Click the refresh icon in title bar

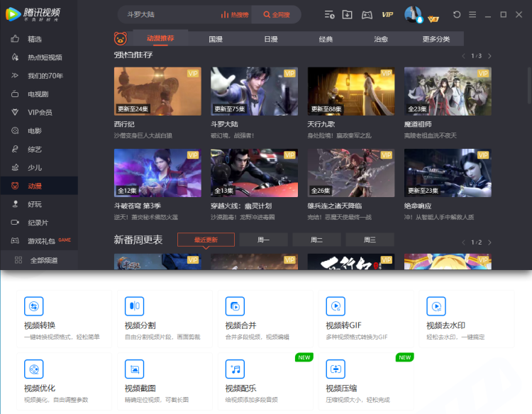coord(457,15)
